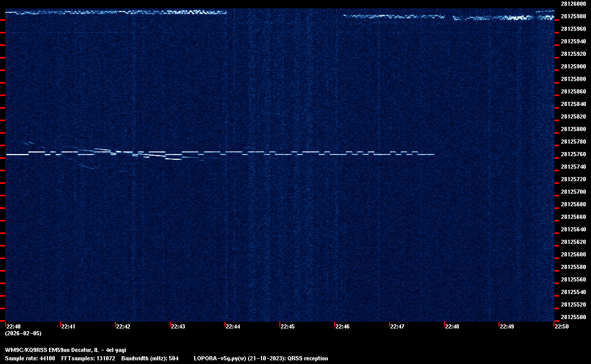Click the Bandwidth (mHz): 504 text
Image resolution: width=591 pixels, height=364 pixels.
click(x=150, y=359)
